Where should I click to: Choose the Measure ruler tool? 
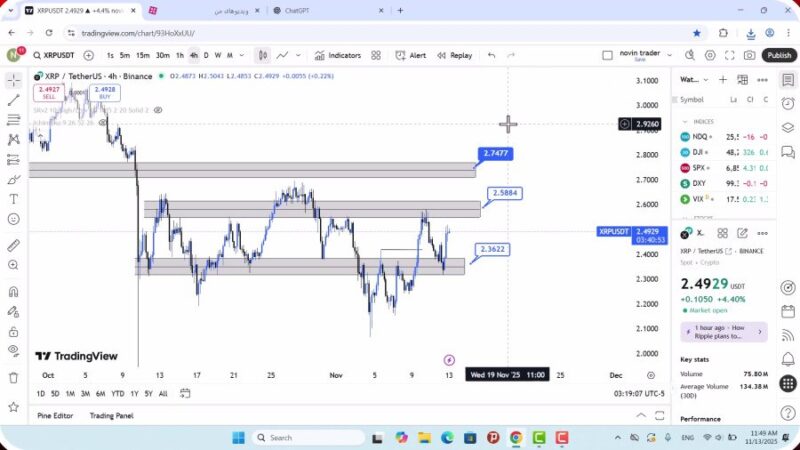[x=13, y=245]
